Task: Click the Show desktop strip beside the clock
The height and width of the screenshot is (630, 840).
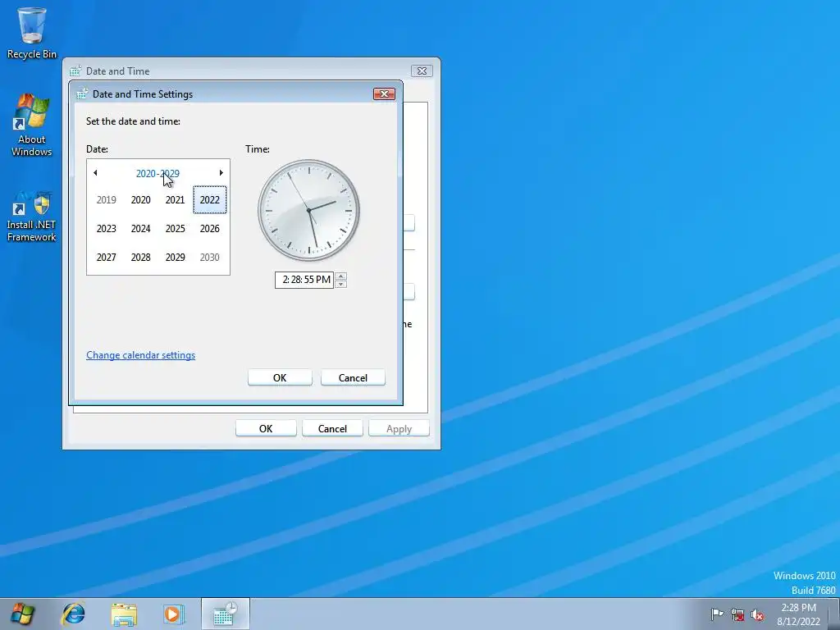Action: 835,614
